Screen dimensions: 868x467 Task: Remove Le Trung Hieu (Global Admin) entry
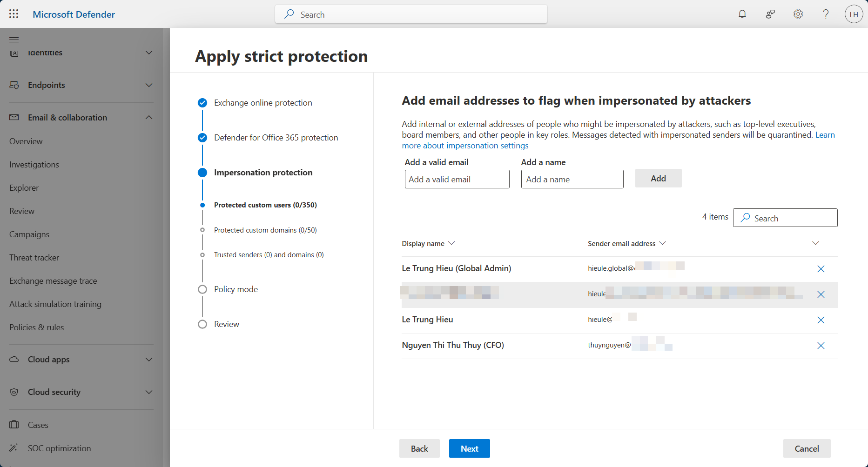point(821,269)
